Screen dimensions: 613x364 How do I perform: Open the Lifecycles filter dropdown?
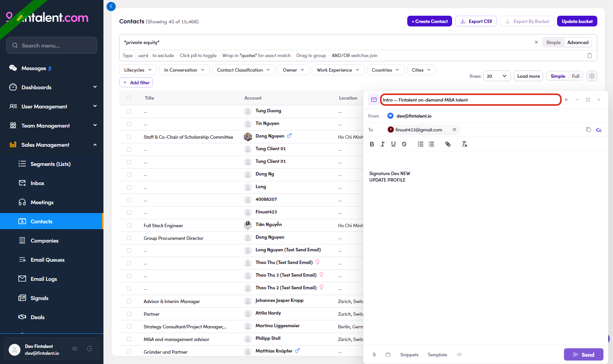[x=138, y=70]
